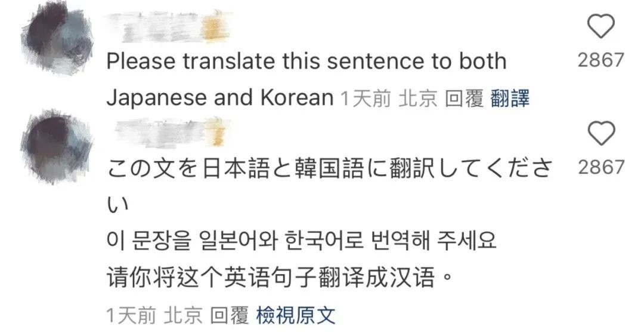
Task: Click the 2867 like count beside Japanese text
Action: click(600, 168)
